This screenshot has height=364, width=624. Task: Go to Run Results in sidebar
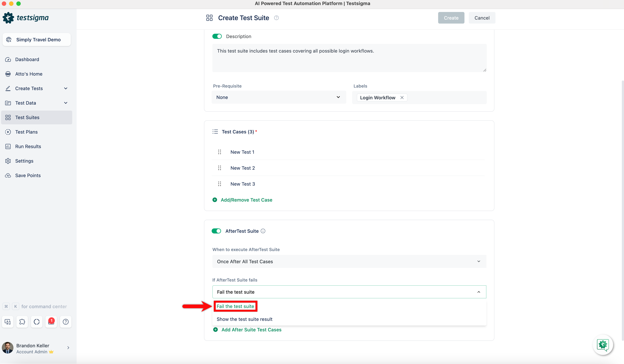click(28, 146)
